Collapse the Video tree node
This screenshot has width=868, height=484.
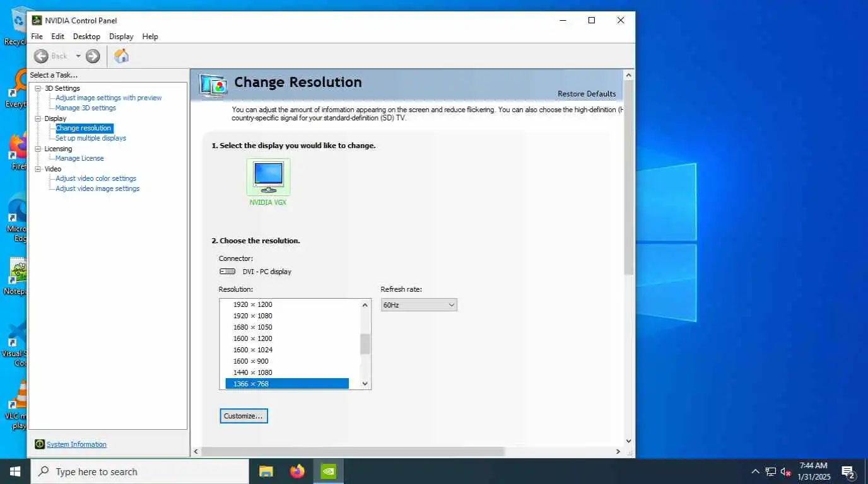(x=38, y=169)
